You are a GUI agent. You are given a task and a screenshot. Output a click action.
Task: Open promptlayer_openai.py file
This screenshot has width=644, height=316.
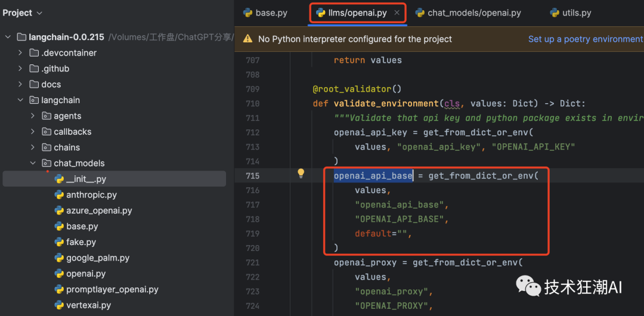click(112, 290)
